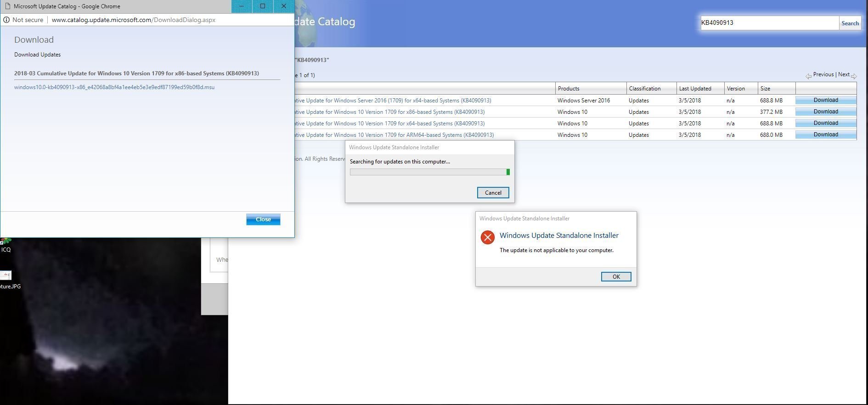Screen dimensions: 868x405
Task: Click the Close button in the Download dialog
Action: pyautogui.click(x=263, y=219)
